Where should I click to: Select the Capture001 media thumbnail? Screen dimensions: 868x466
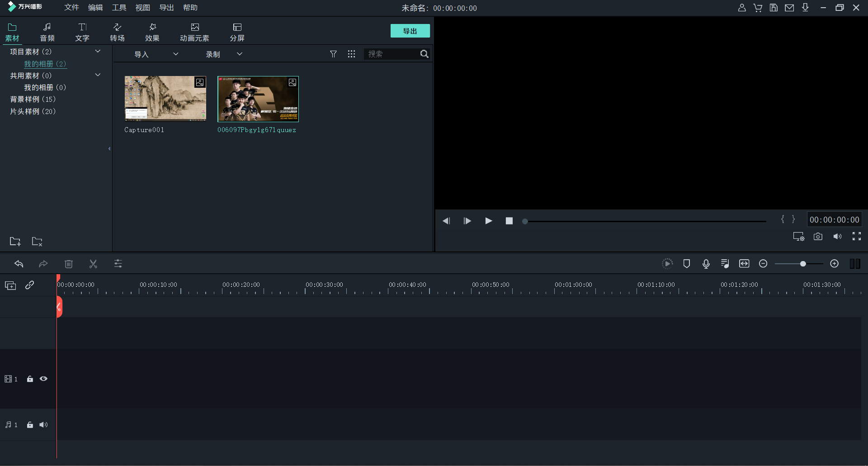(165, 99)
